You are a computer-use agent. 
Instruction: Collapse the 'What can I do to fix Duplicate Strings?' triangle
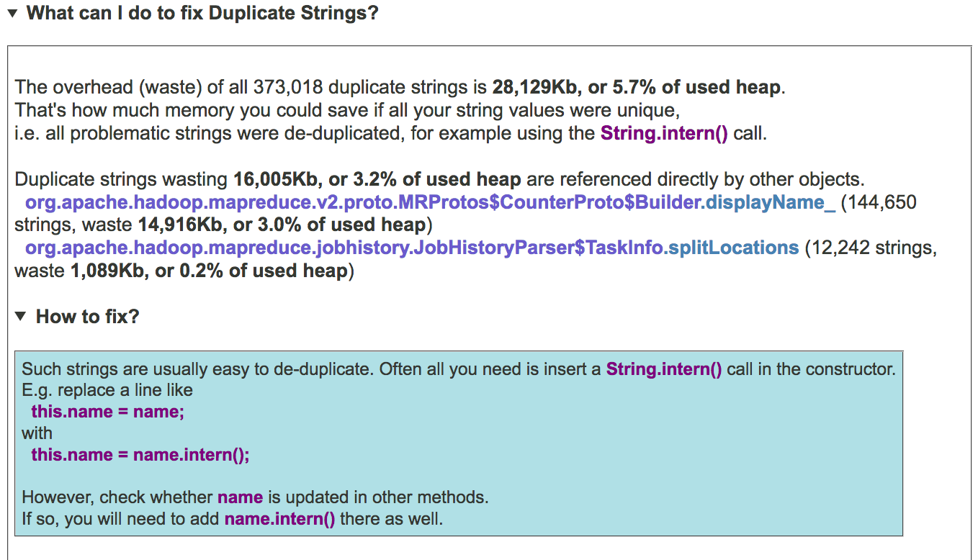pyautogui.click(x=12, y=14)
